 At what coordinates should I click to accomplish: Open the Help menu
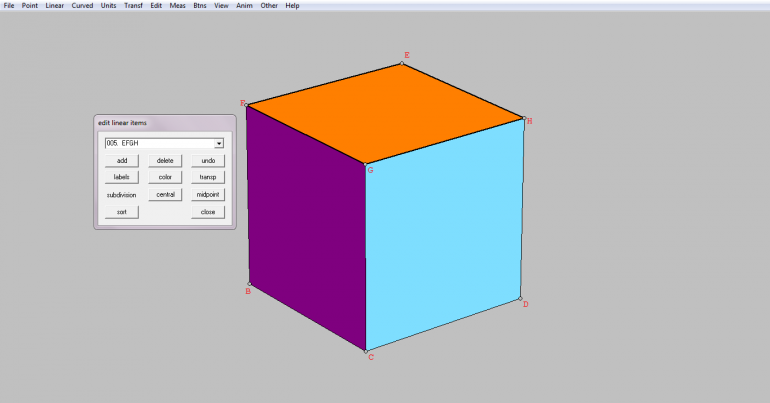click(292, 5)
